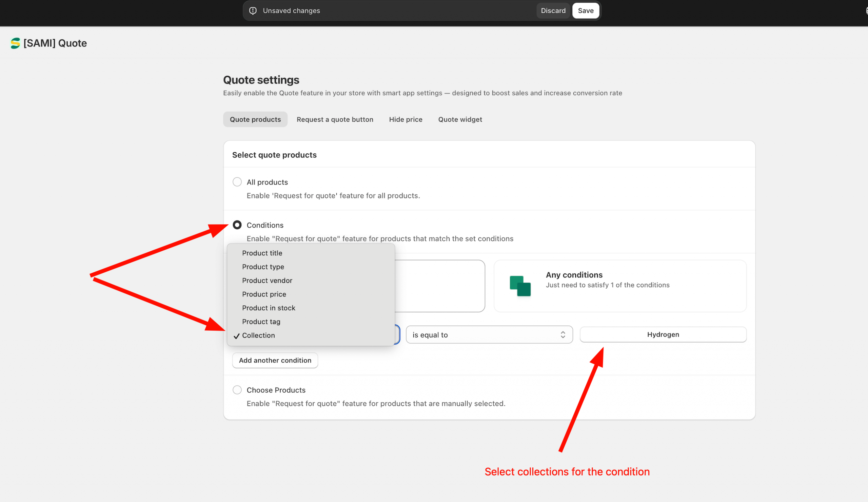Click the 'Unsaved changes' label
Image resolution: width=868 pixels, height=502 pixels.
coord(291,11)
